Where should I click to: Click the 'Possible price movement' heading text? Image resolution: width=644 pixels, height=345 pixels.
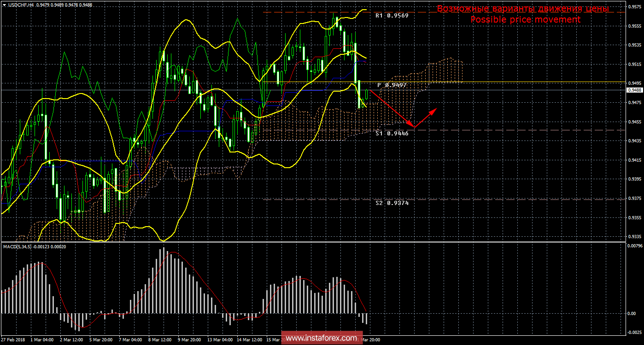coord(525,19)
